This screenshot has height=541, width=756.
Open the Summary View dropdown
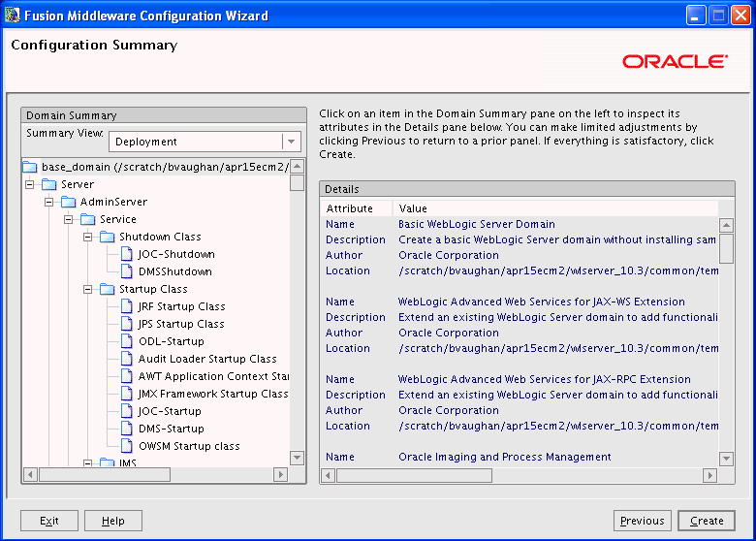(291, 142)
